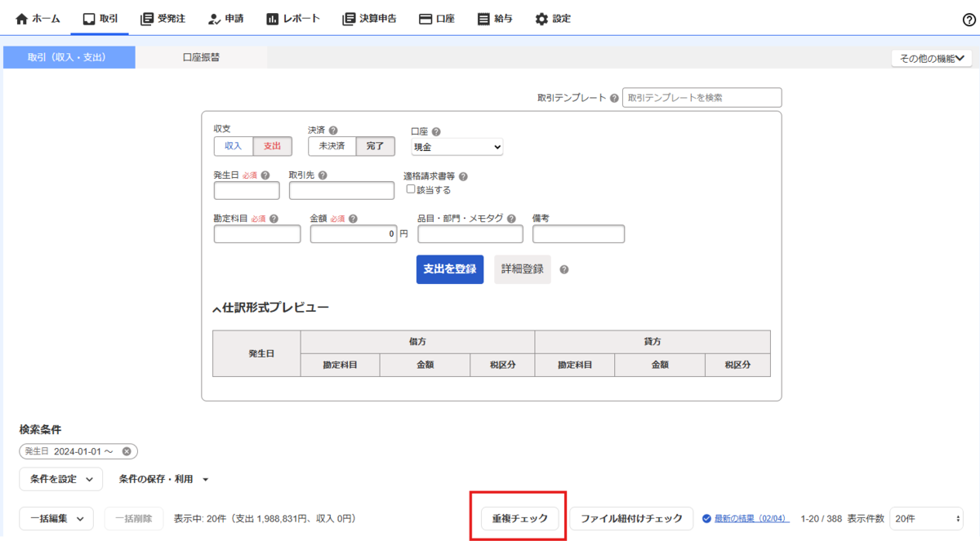
Task: Click the 口座 help icon
Action: (435, 131)
